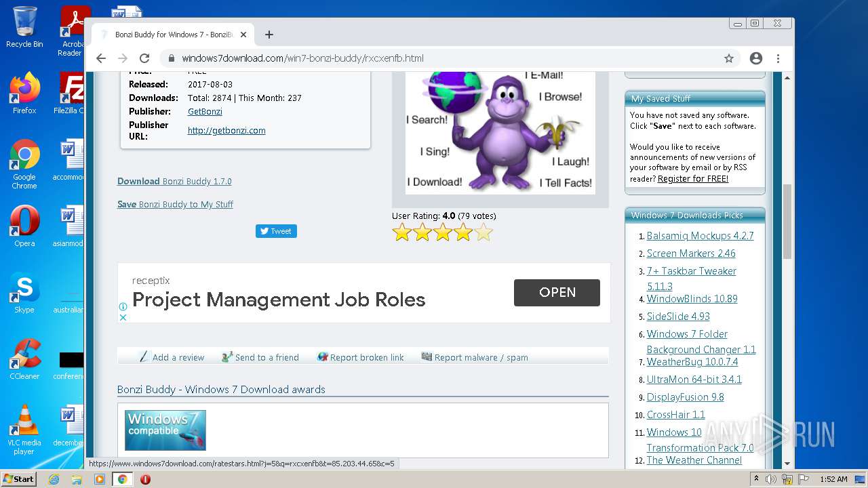Open the FileZilla desktop shortcut
Viewport: 868px width, 488px height.
coord(70,94)
